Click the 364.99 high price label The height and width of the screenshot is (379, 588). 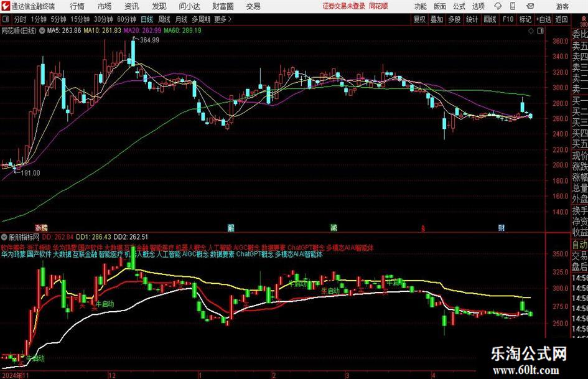pyautogui.click(x=149, y=40)
